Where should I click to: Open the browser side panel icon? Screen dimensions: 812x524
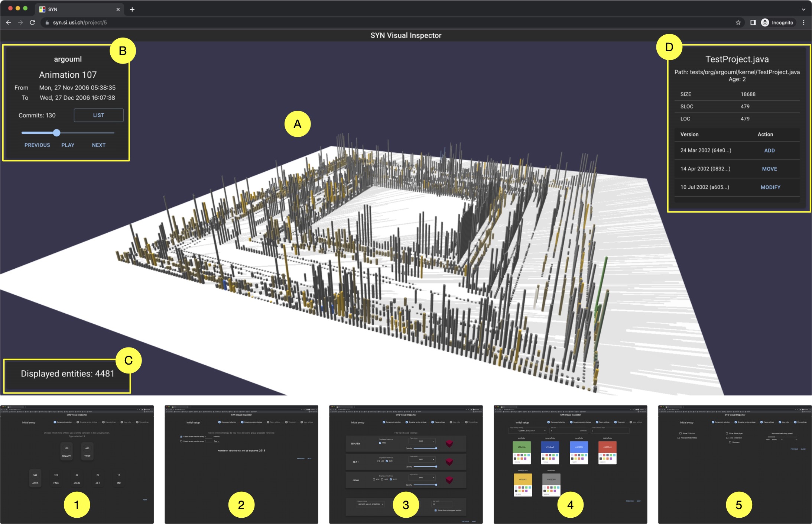[753, 23]
